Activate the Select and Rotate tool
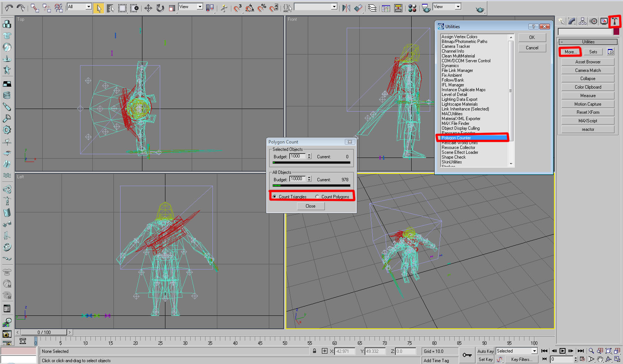The height and width of the screenshot is (364, 623). pyautogui.click(x=160, y=8)
